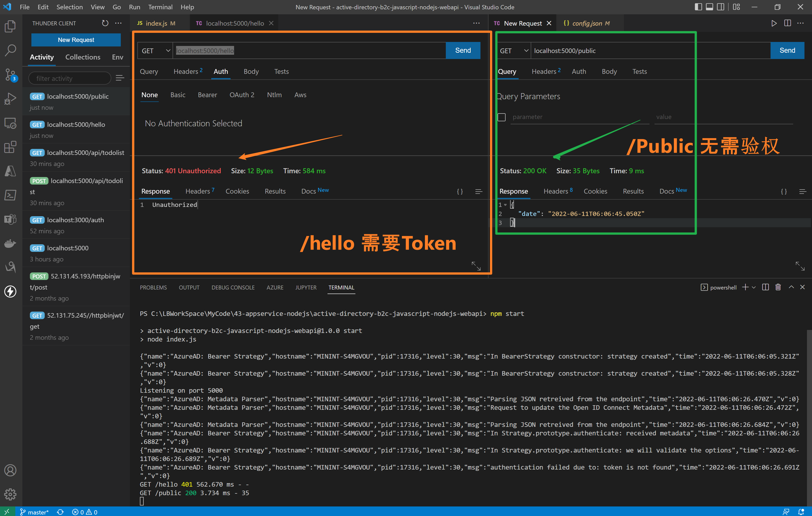Open the Thunder Client lightning icon

click(x=10, y=291)
